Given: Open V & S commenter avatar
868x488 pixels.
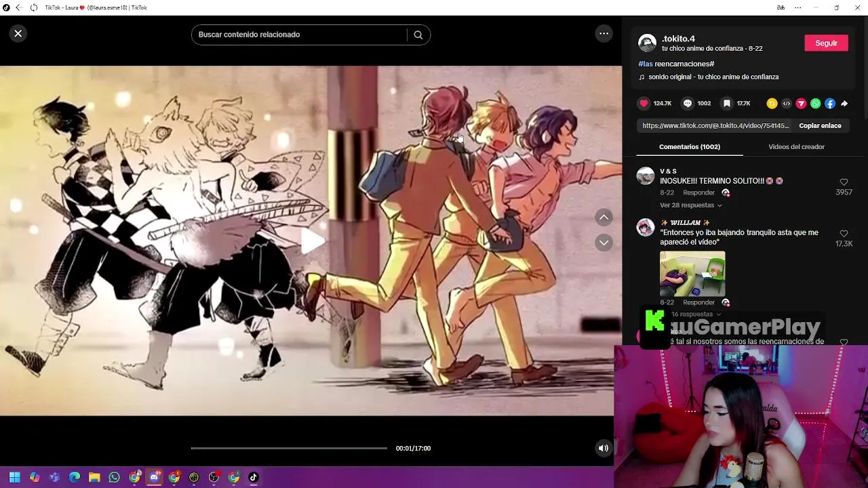Looking at the screenshot, I should tap(646, 176).
